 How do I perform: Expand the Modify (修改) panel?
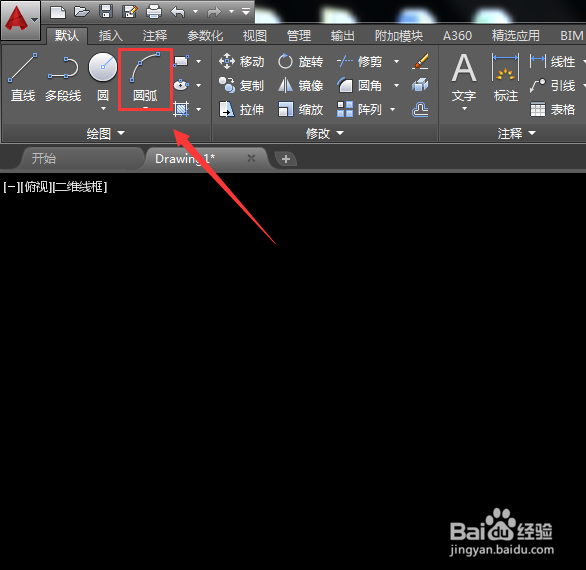pos(324,133)
